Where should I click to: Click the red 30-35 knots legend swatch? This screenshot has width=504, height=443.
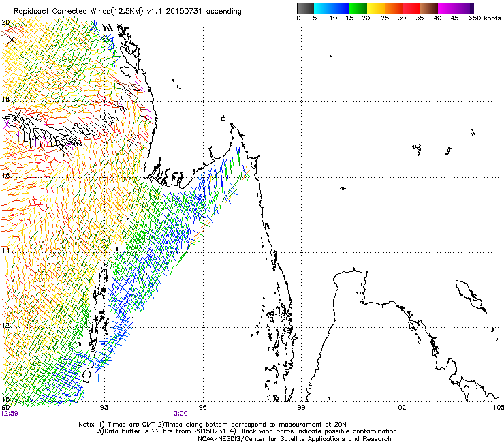(411, 8)
